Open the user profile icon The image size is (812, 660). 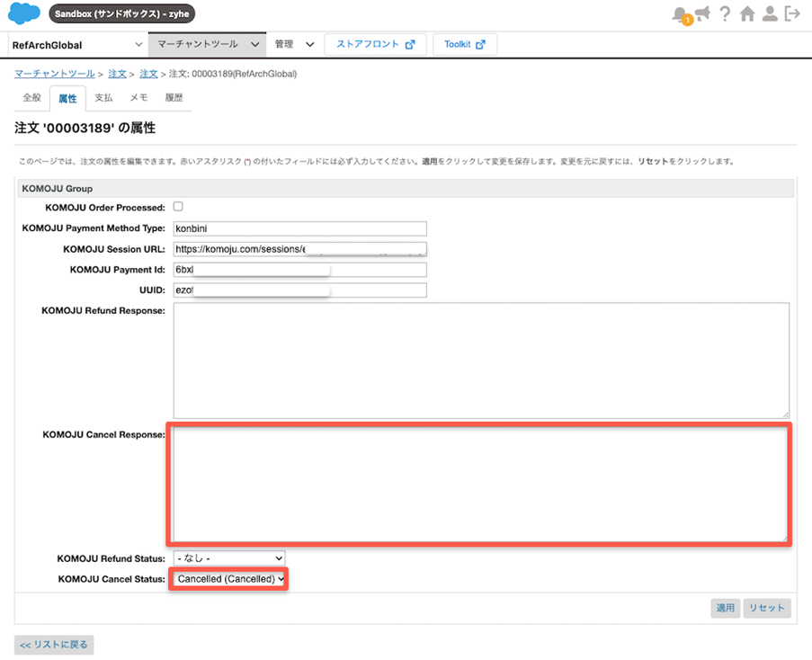770,14
